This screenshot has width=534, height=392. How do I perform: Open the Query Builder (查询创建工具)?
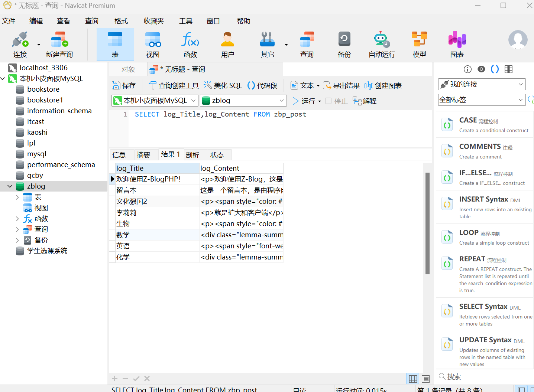[174, 86]
